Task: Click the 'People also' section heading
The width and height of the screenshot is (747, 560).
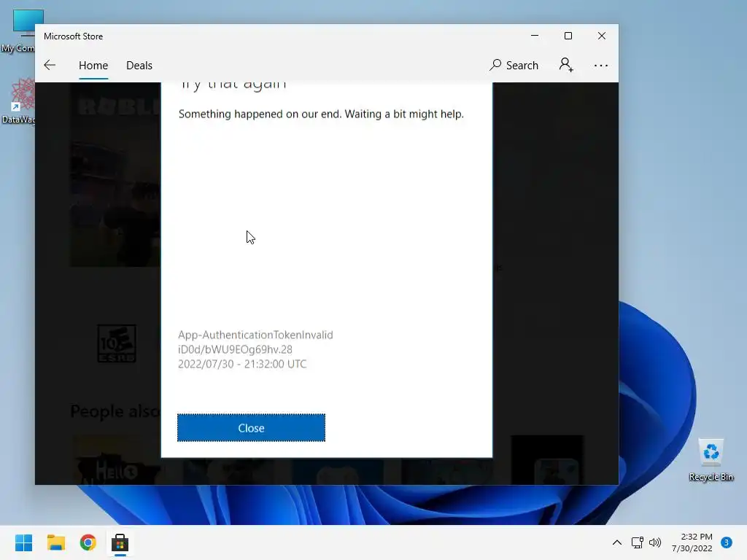Action: pyautogui.click(x=115, y=411)
